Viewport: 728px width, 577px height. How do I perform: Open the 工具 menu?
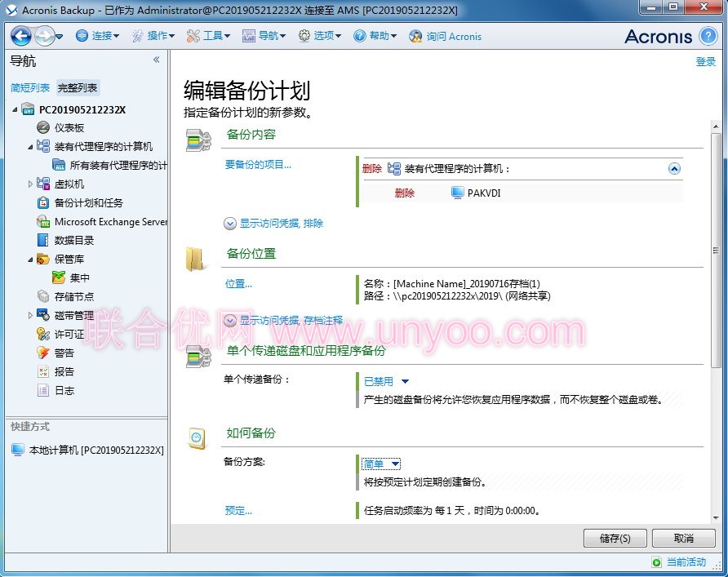208,36
